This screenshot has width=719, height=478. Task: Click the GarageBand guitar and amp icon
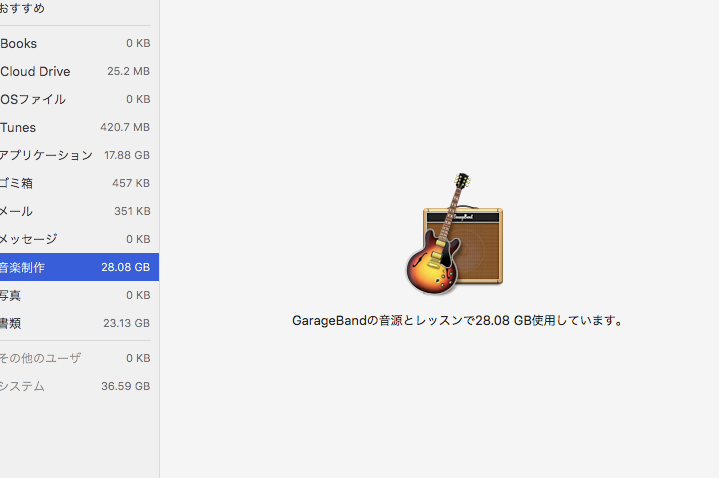pyautogui.click(x=454, y=234)
